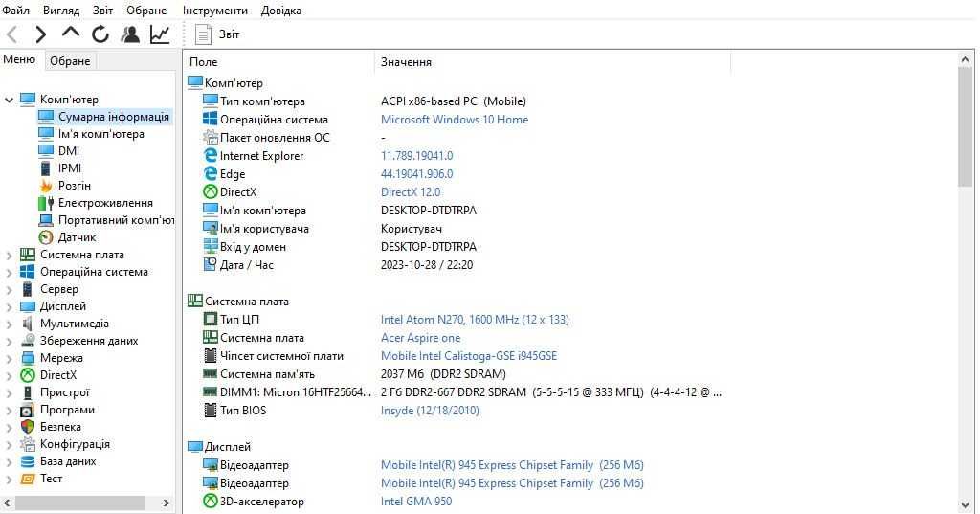The height and width of the screenshot is (514, 980).
Task: Open the Звіт menu in the menu bar
Action: (x=103, y=11)
